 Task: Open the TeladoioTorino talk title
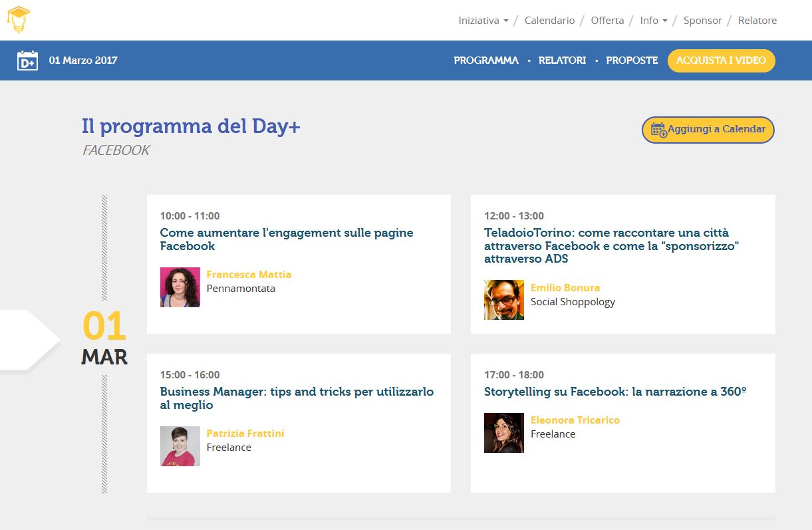(x=612, y=246)
